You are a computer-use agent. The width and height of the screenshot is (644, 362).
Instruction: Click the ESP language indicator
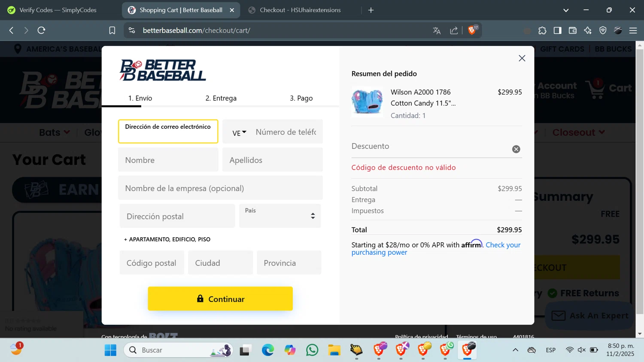(551, 350)
